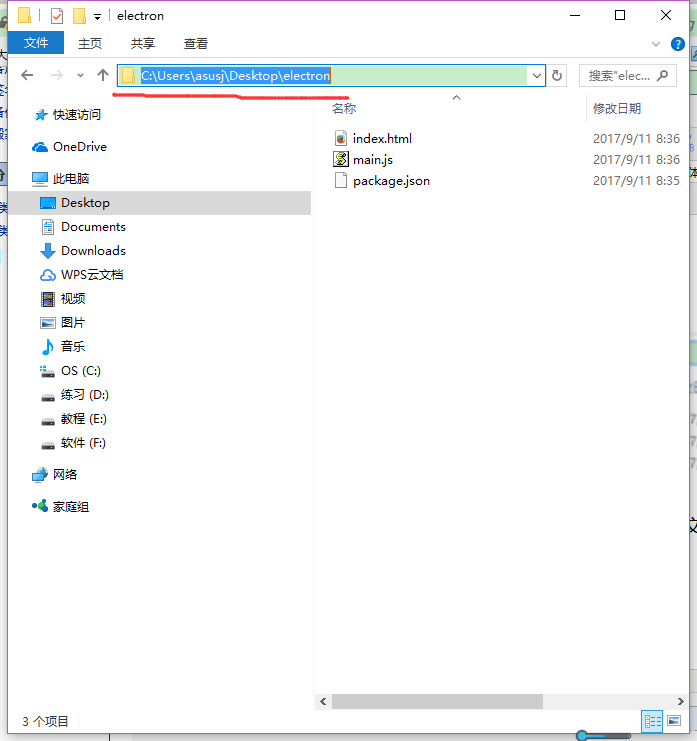Select the index.html file
The height and width of the screenshot is (741, 697).
coord(382,139)
